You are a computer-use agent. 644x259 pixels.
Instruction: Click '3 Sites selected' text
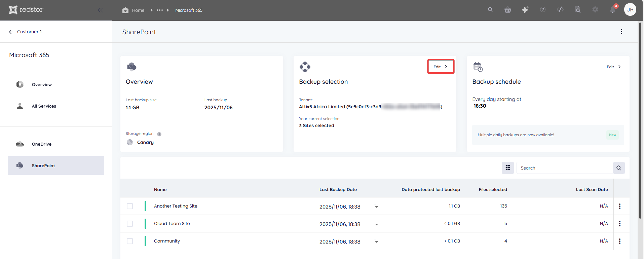[x=316, y=125]
